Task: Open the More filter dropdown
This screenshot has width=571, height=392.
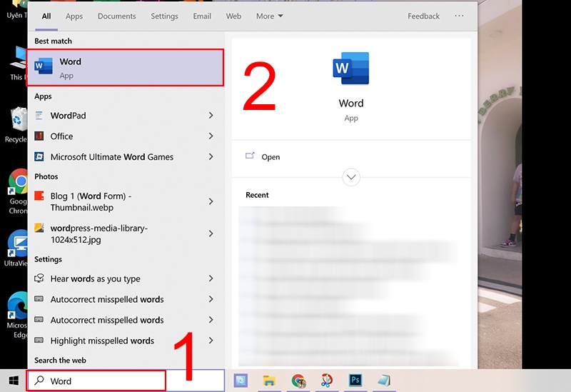Action: pyautogui.click(x=270, y=16)
